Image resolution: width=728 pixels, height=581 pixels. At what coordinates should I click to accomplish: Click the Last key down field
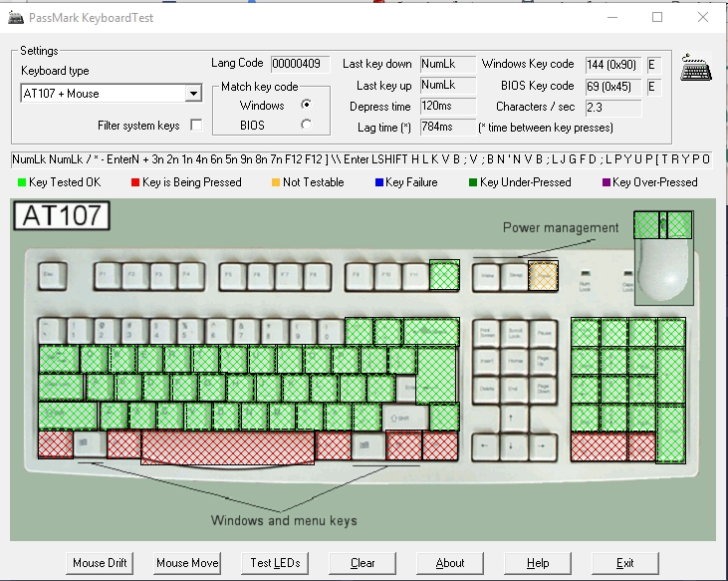tap(448, 64)
